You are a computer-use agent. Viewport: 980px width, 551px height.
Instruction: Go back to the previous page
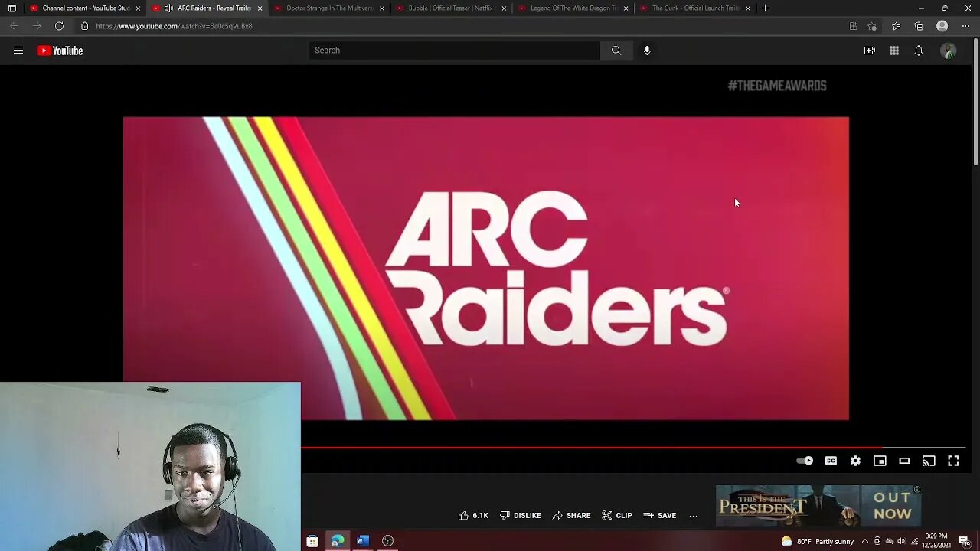[14, 26]
